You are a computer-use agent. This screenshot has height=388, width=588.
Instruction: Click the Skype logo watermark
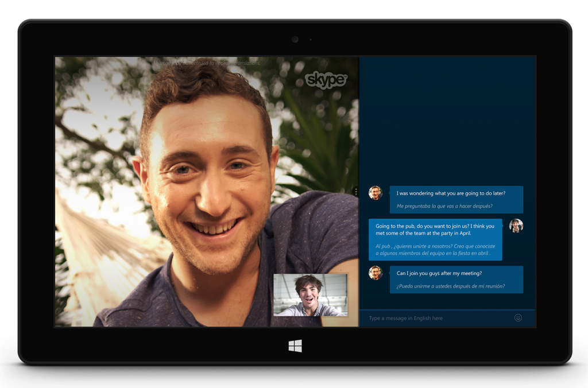pos(326,81)
